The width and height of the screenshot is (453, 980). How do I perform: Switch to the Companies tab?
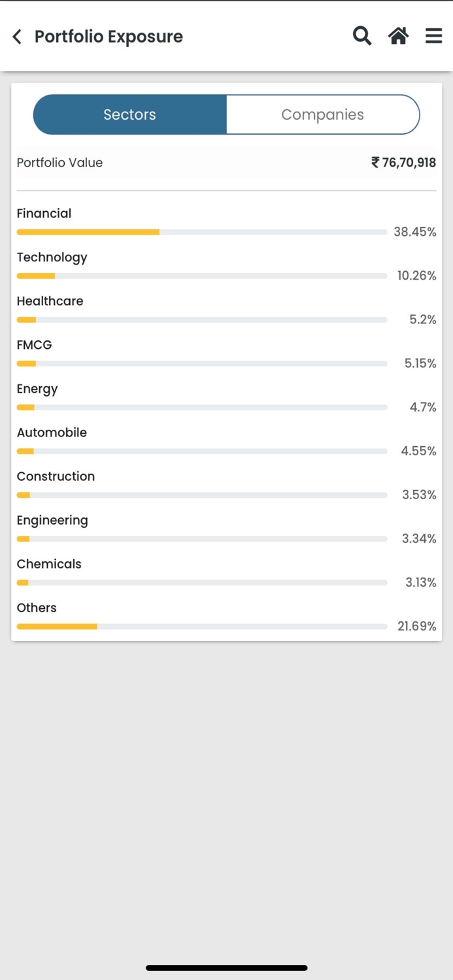pos(322,114)
